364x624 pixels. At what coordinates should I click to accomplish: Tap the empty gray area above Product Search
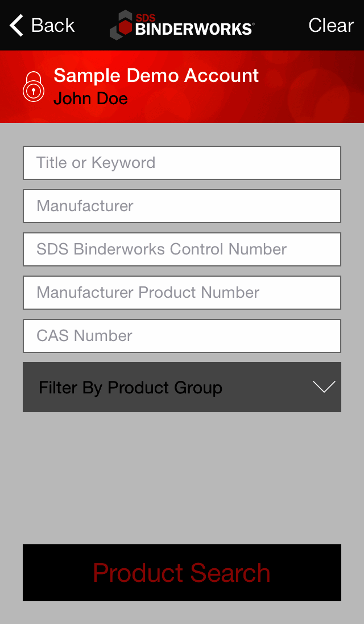pos(182,478)
